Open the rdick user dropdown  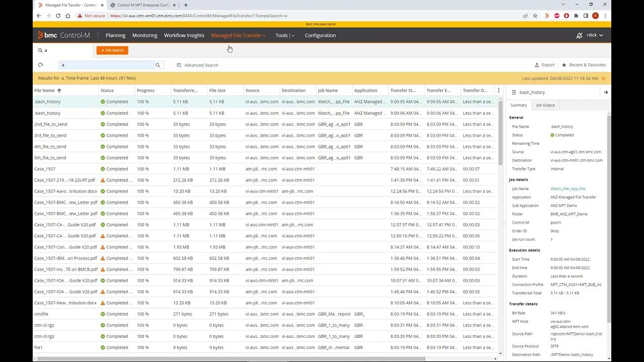point(595,35)
